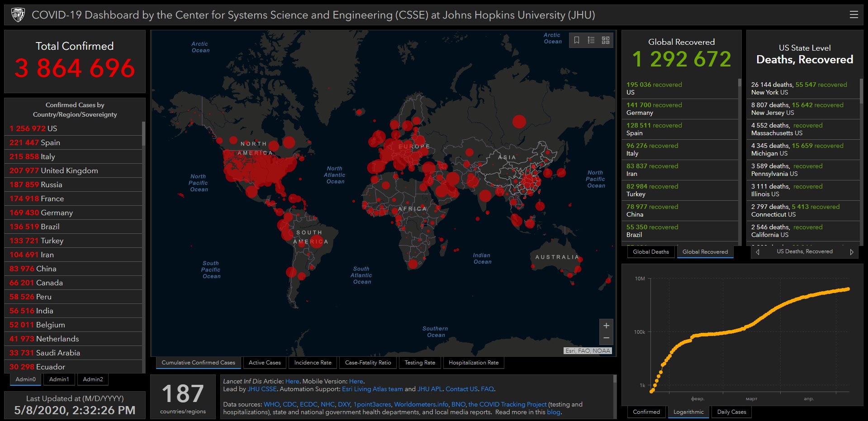This screenshot has height=421, width=868.
Task: Click the red case circle over Russia
Action: coord(519,121)
